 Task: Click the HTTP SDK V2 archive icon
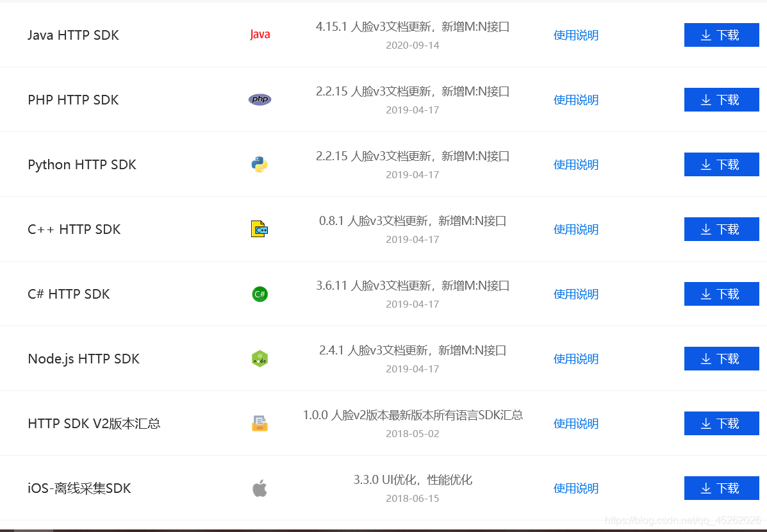[x=260, y=423]
